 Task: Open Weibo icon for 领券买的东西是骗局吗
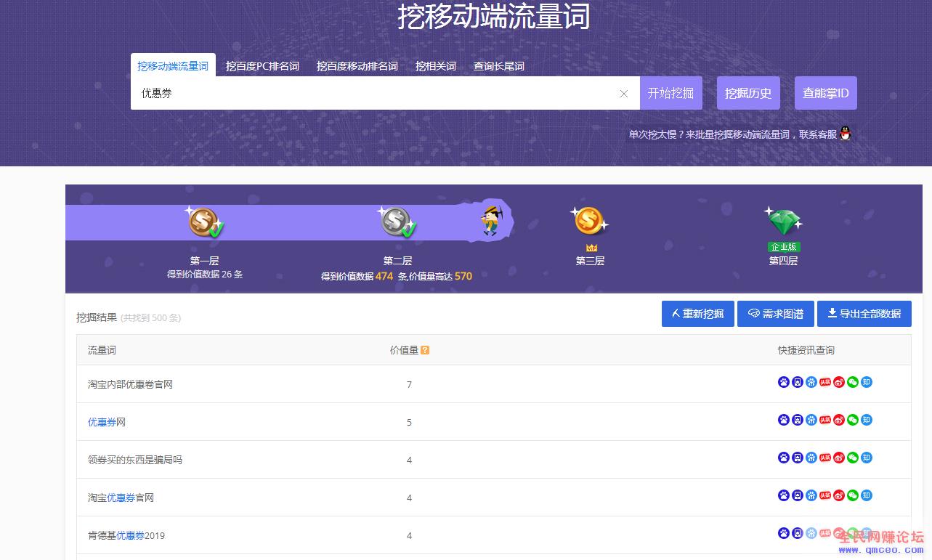pos(838,458)
